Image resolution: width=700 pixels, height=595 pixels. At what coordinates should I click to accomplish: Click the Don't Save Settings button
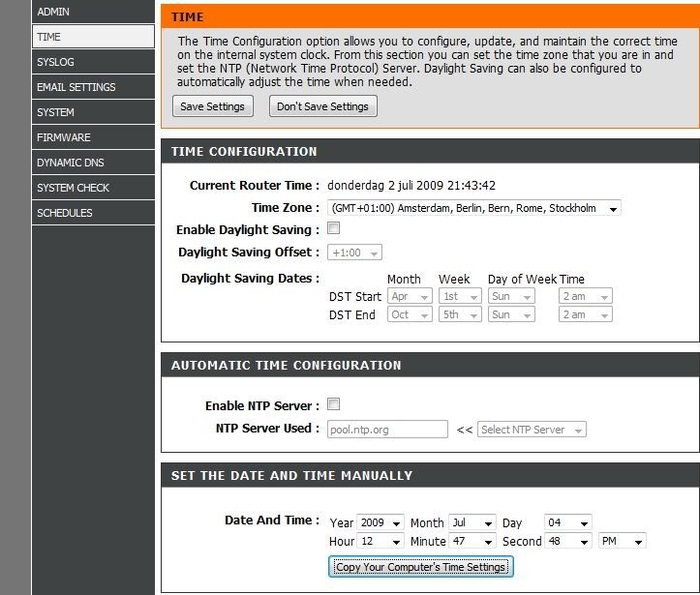pos(322,106)
